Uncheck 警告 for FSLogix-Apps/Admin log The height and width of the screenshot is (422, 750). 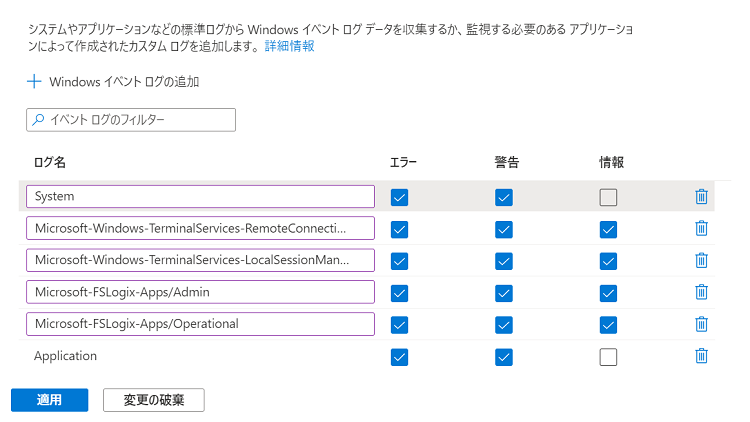coord(504,292)
